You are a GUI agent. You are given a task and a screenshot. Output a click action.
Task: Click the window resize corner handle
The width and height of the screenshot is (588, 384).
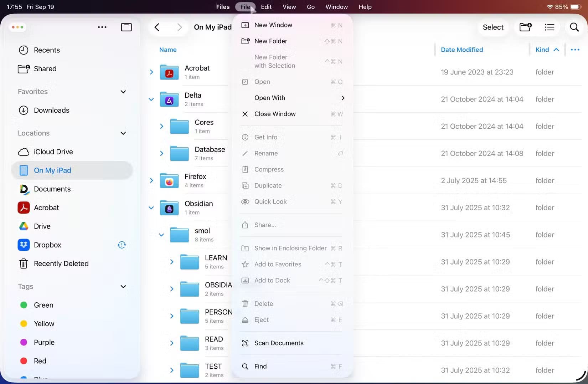581,375
